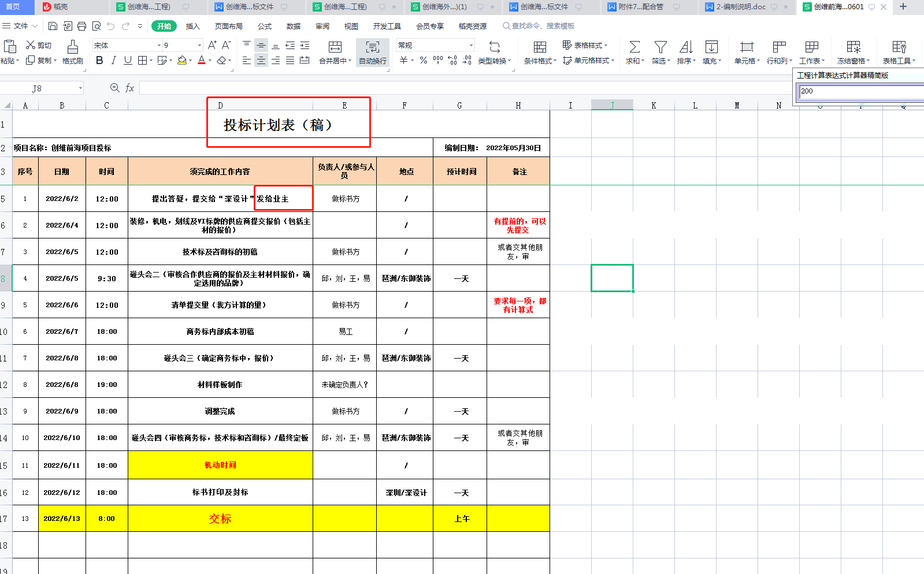Open Print Preview icon

click(x=96, y=26)
